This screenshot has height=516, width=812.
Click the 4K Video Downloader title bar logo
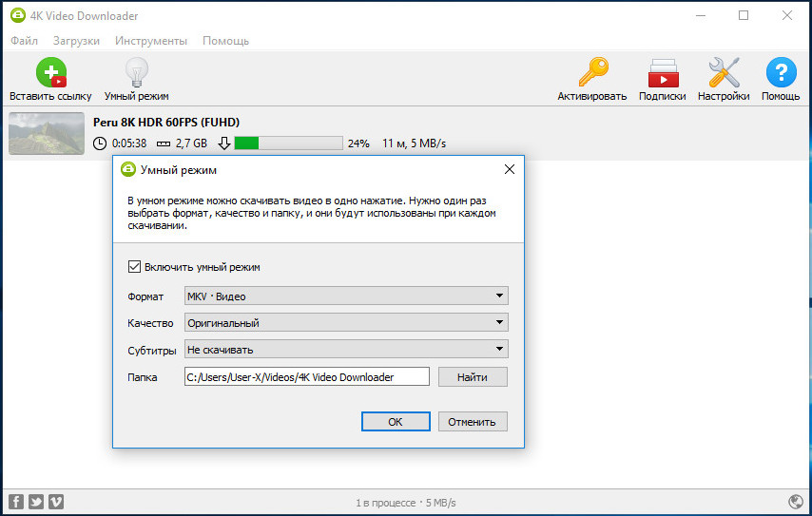tap(18, 15)
